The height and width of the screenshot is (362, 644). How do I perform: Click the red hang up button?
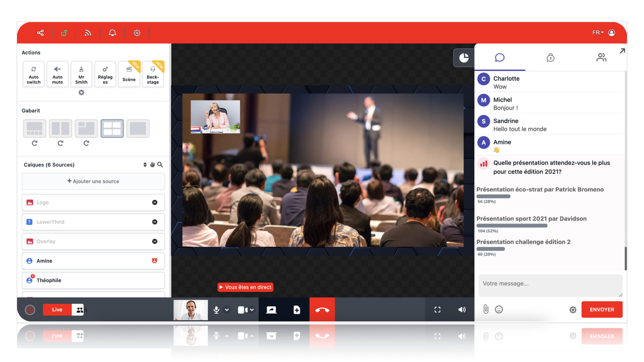[322, 309]
